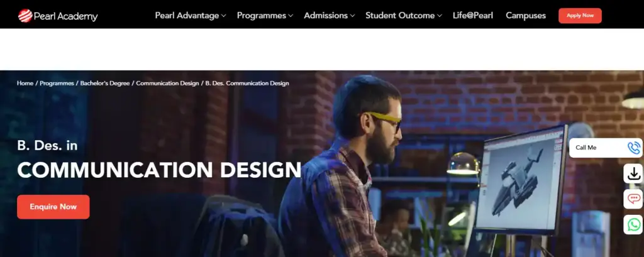Click the download brochure icon
The height and width of the screenshot is (257, 644).
tap(633, 173)
